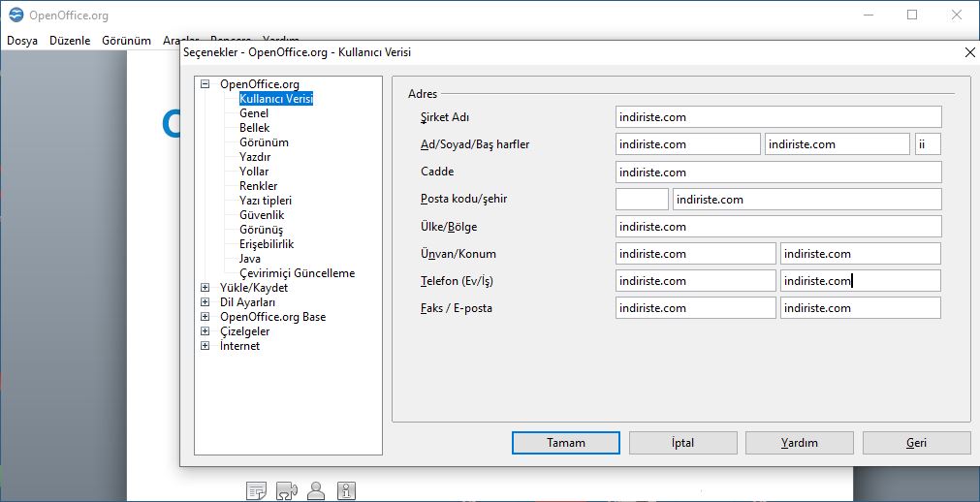The height and width of the screenshot is (502, 980).
Task: Click the E-posta input field
Action: (861, 307)
